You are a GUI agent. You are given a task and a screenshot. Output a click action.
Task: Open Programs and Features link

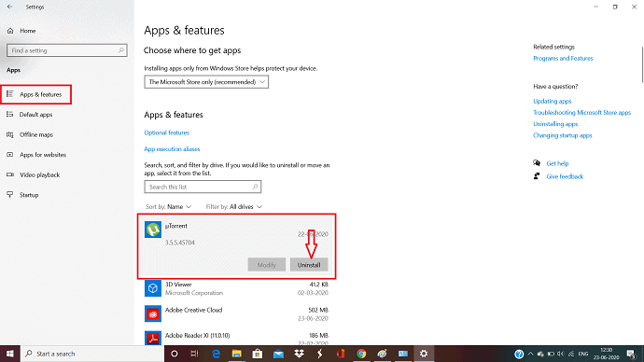point(563,58)
